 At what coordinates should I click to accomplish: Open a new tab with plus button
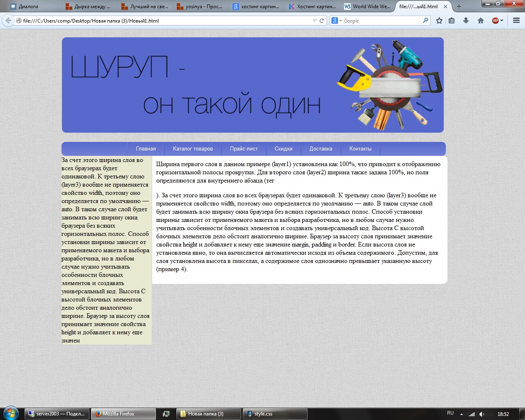tap(459, 7)
